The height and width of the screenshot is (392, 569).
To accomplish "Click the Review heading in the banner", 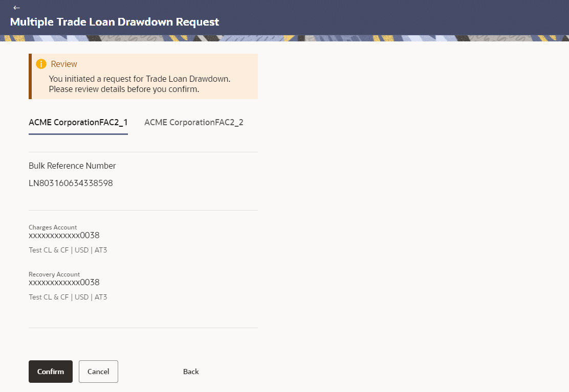I will [64, 64].
